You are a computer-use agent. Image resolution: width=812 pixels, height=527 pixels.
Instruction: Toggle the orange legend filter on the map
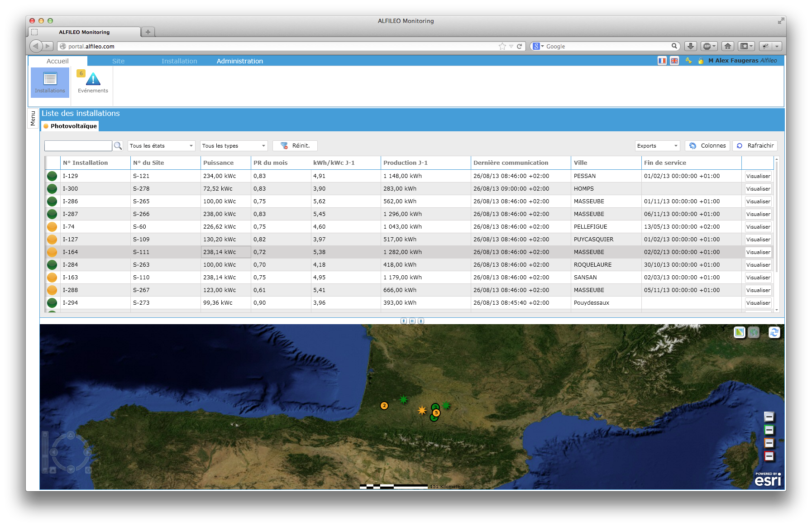pyautogui.click(x=769, y=443)
